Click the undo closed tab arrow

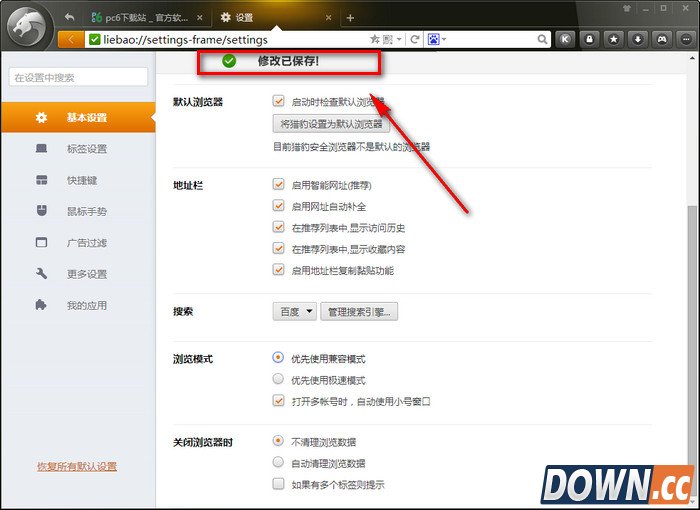(x=69, y=17)
